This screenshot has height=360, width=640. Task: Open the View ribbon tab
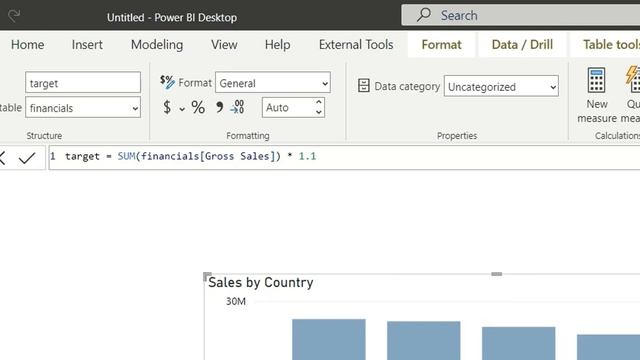tap(224, 44)
